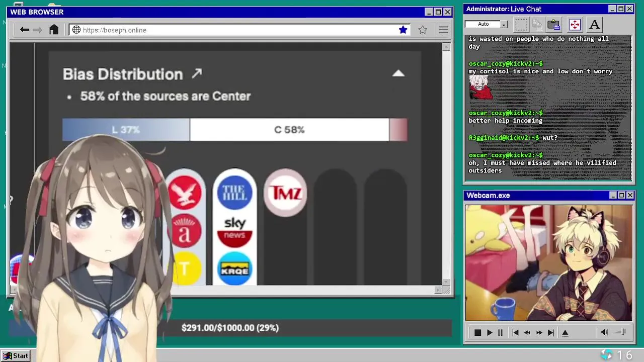Go back in the web browser
The height and width of the screenshot is (362, 644).
[24, 30]
